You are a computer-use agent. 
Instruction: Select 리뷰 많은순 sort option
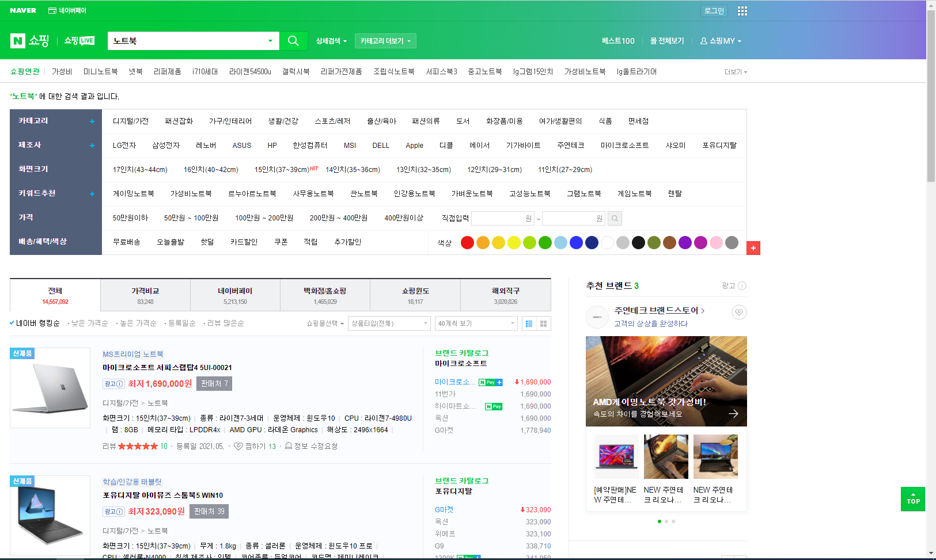click(x=225, y=323)
